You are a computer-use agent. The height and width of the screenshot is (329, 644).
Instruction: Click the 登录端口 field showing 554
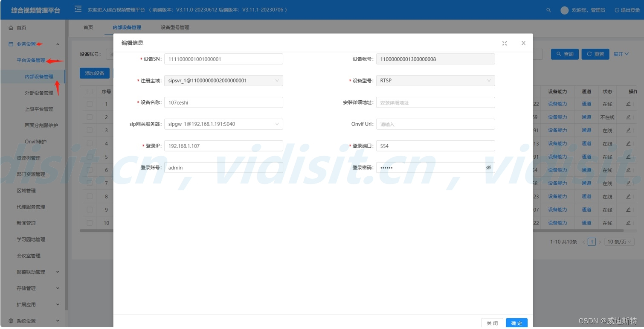435,146
